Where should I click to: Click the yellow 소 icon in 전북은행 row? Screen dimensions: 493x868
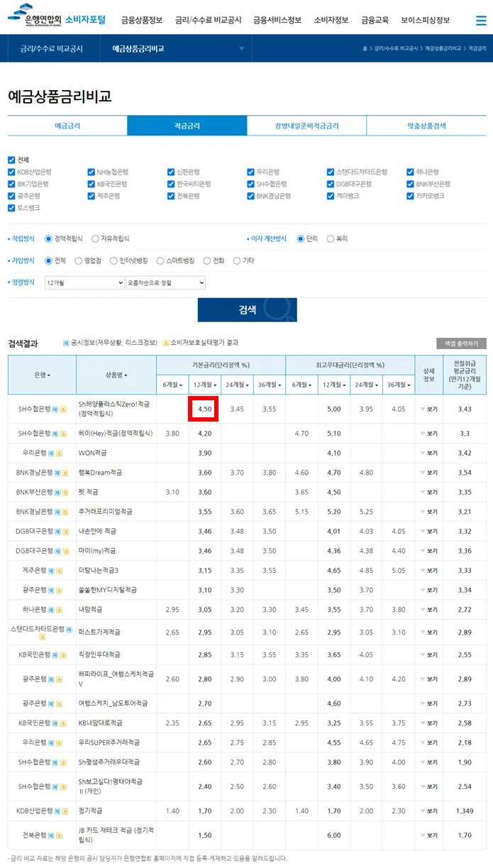click(59, 835)
